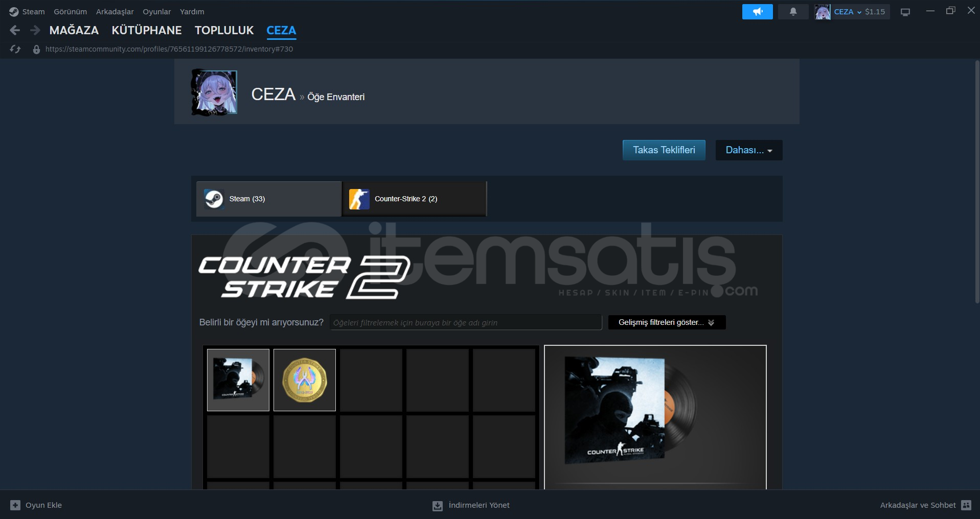
Task: Go to the TOPLULUK section
Action: 224,30
